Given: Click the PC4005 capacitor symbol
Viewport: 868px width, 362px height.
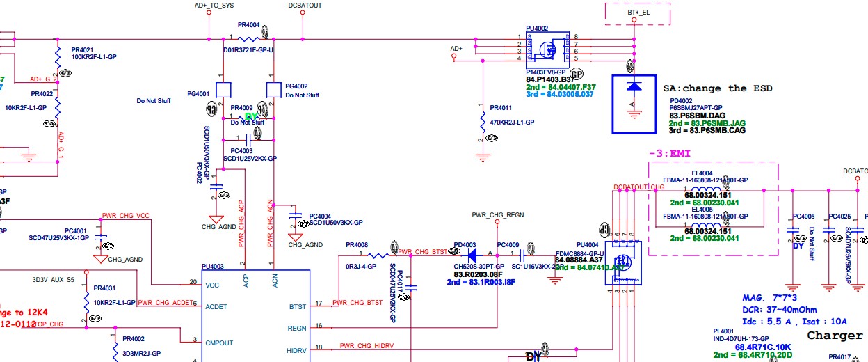Looking at the screenshot, I should 792,229.
